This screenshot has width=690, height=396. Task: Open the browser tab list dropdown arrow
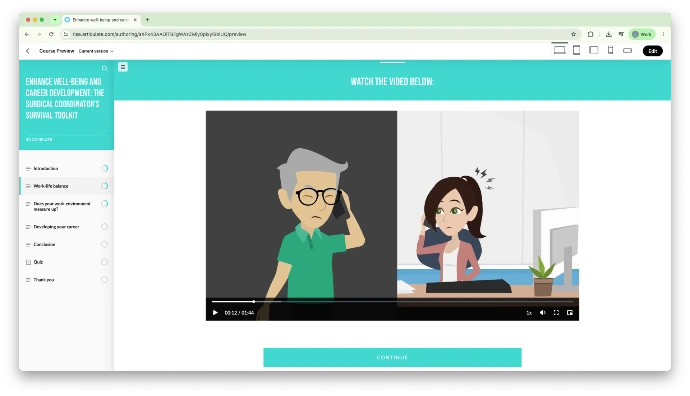(x=55, y=20)
